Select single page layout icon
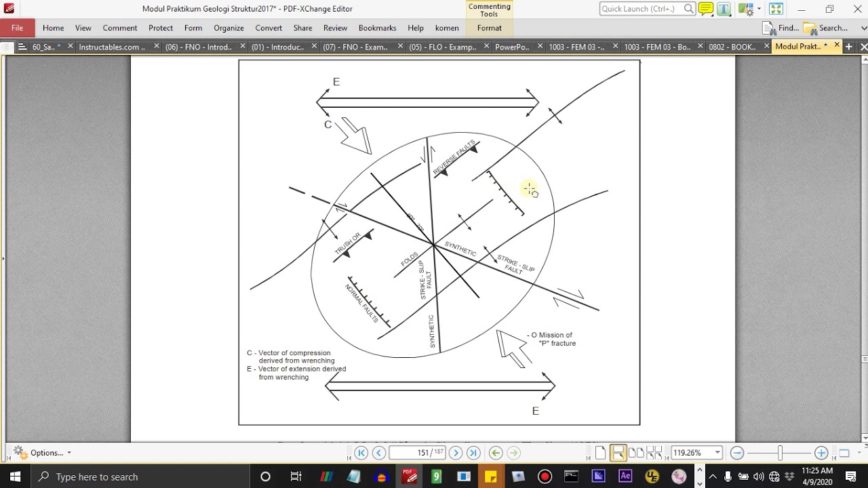 (601, 453)
